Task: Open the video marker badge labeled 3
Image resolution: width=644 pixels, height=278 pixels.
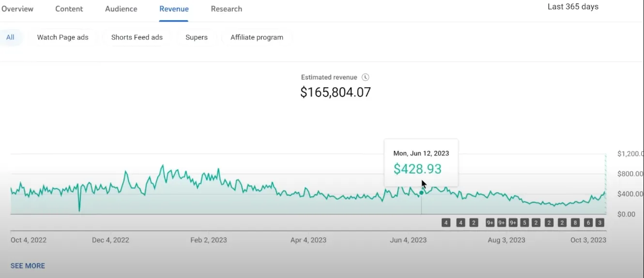Action: (600, 223)
